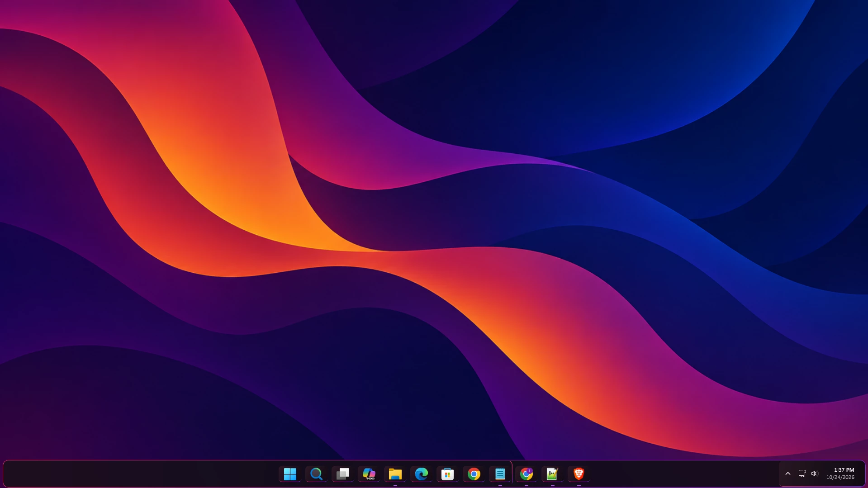Open taskbar Search
The width and height of the screenshot is (868, 488).
pos(316,474)
